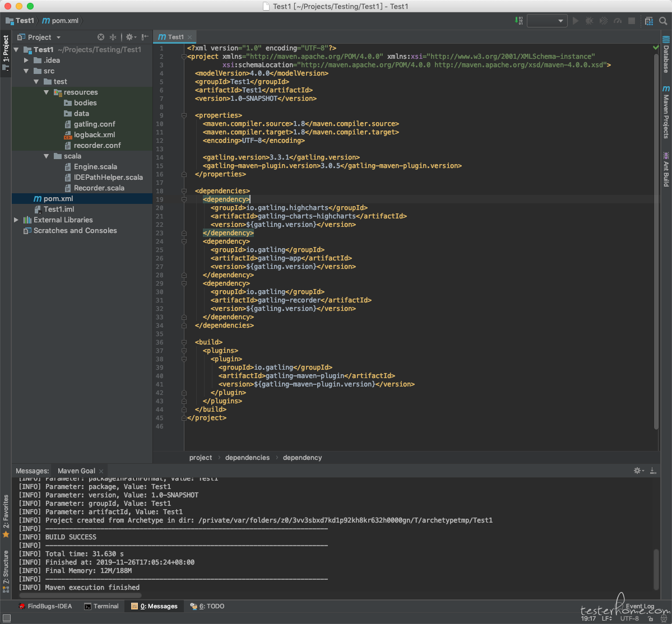Screen dimensions: 672x624
Task: Expand the .idea folder
Action: tap(26, 60)
